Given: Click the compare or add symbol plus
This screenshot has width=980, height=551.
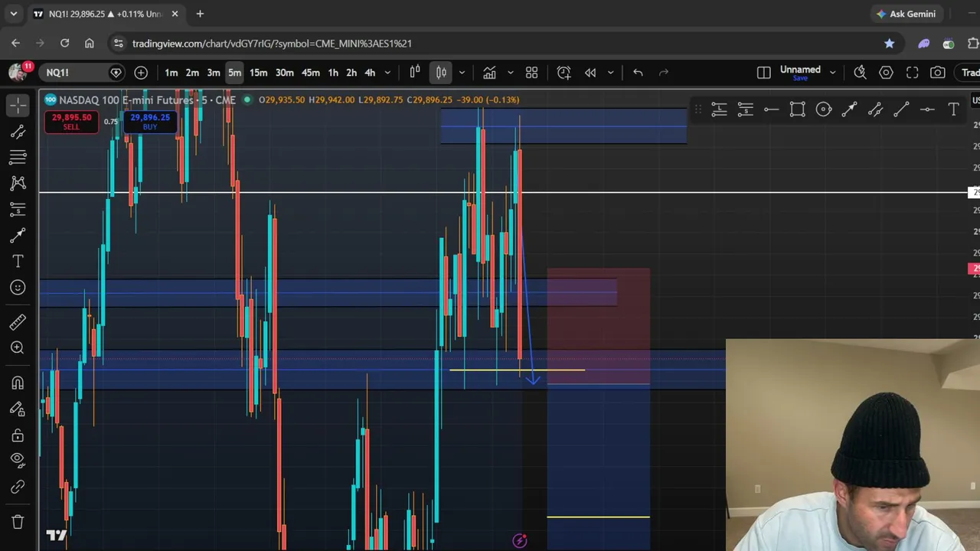Looking at the screenshot, I should pyautogui.click(x=141, y=73).
